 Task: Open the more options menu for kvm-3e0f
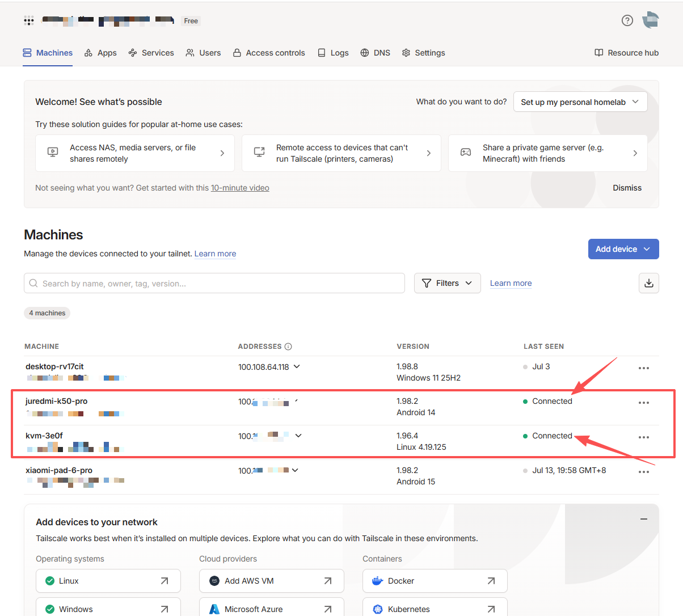tap(644, 437)
